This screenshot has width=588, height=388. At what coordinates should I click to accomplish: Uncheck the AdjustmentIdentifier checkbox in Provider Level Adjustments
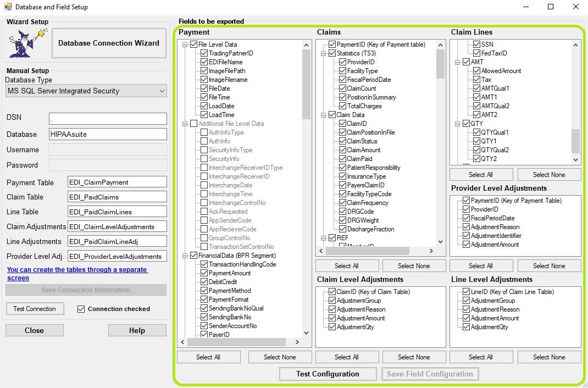coord(466,236)
